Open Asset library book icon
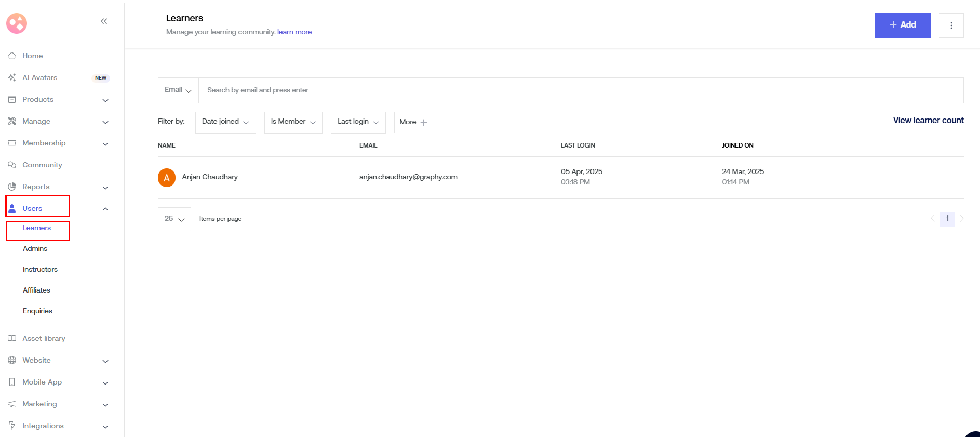The image size is (980, 437). point(12,338)
